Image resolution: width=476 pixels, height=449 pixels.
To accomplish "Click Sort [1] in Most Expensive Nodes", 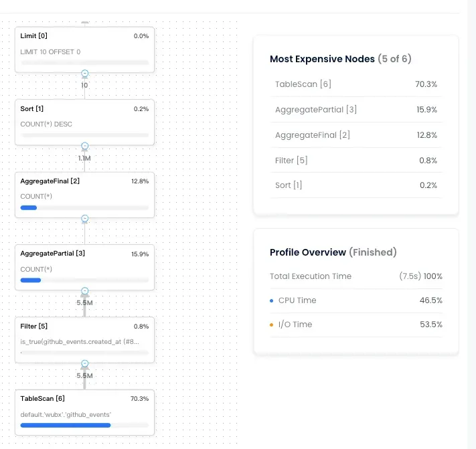I will coord(355,185).
